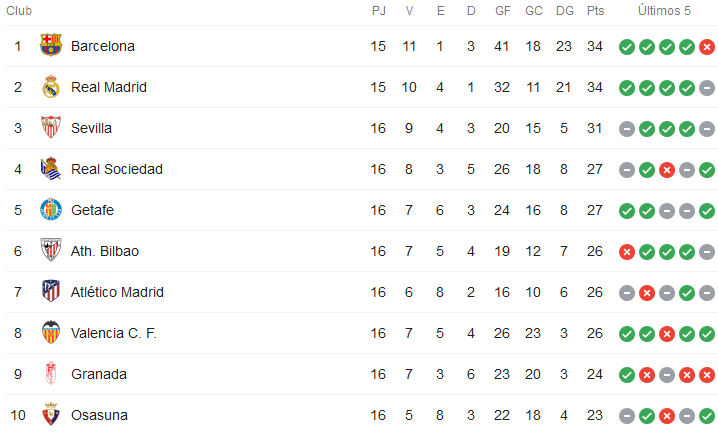Click the Real Sociedad club crest
The height and width of the screenshot is (433, 718).
[51, 168]
